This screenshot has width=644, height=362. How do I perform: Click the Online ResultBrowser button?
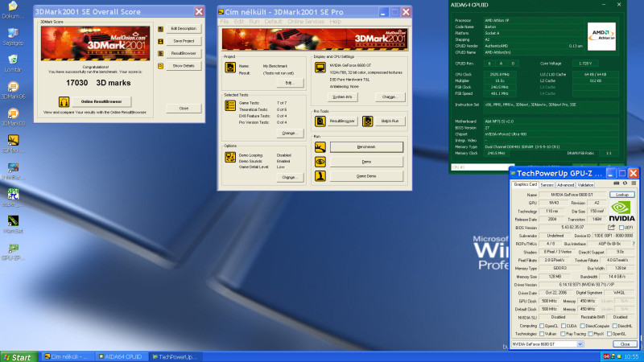tap(101, 101)
